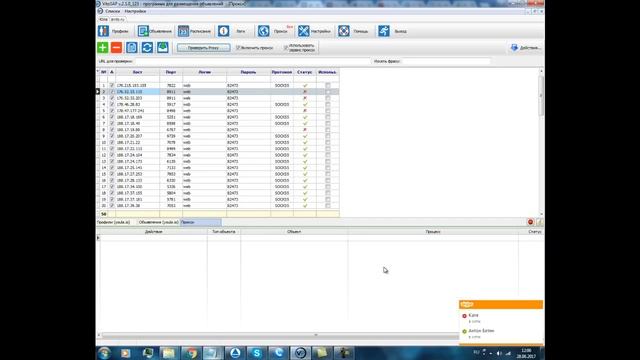640x360 pixels.
Task: Click the red stop icon in log panel
Action: (530, 222)
